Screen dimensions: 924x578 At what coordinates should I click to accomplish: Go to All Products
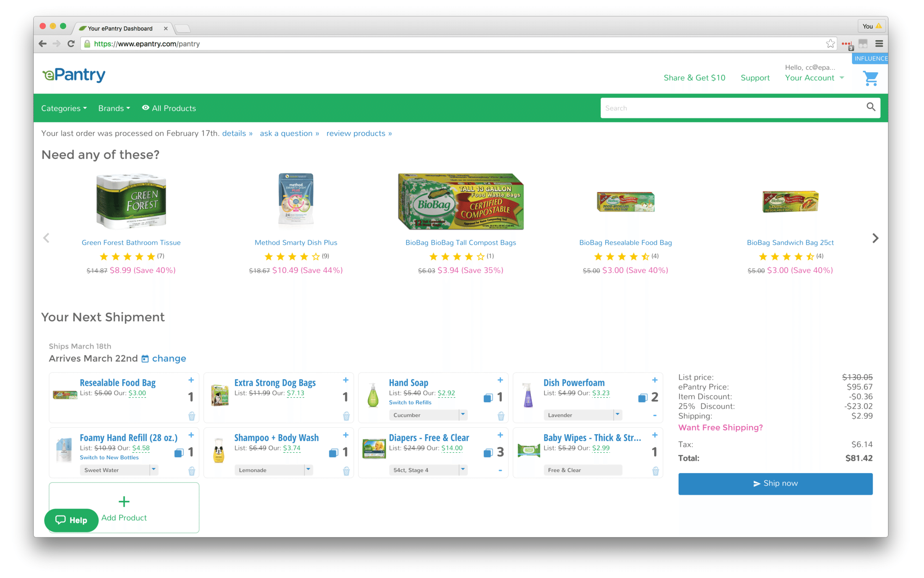(169, 108)
